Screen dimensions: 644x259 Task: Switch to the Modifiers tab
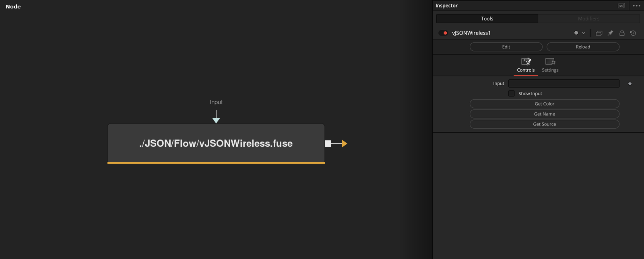pos(589,18)
